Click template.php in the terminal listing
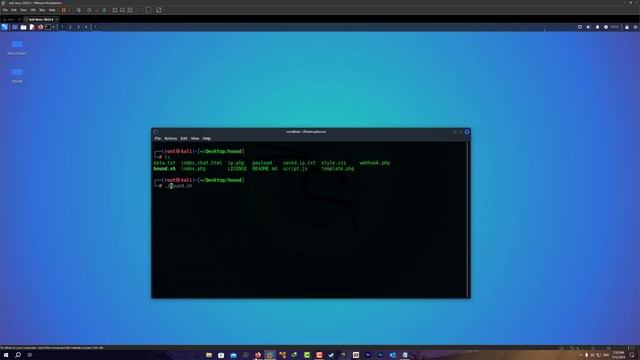 tap(338, 169)
